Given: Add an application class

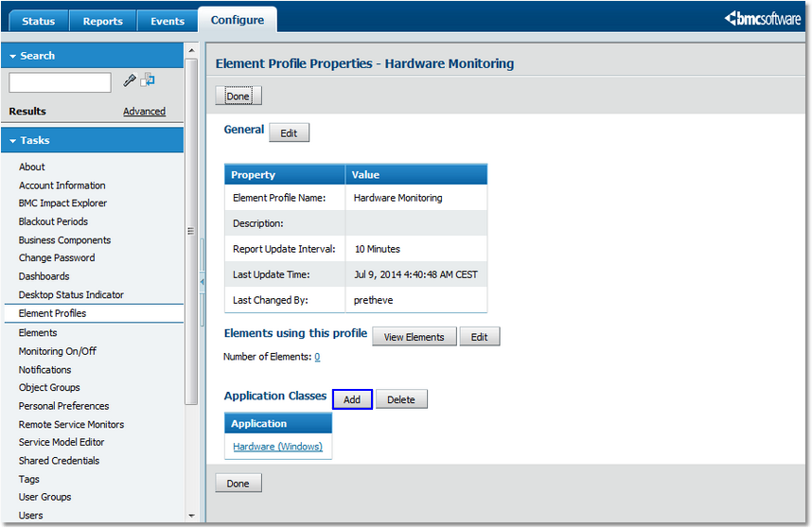Looking at the screenshot, I should pyautogui.click(x=352, y=399).
